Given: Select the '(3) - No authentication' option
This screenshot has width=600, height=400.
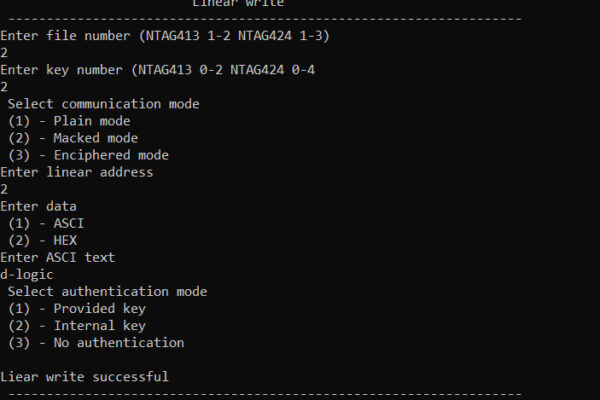Looking at the screenshot, I should click(x=96, y=343).
